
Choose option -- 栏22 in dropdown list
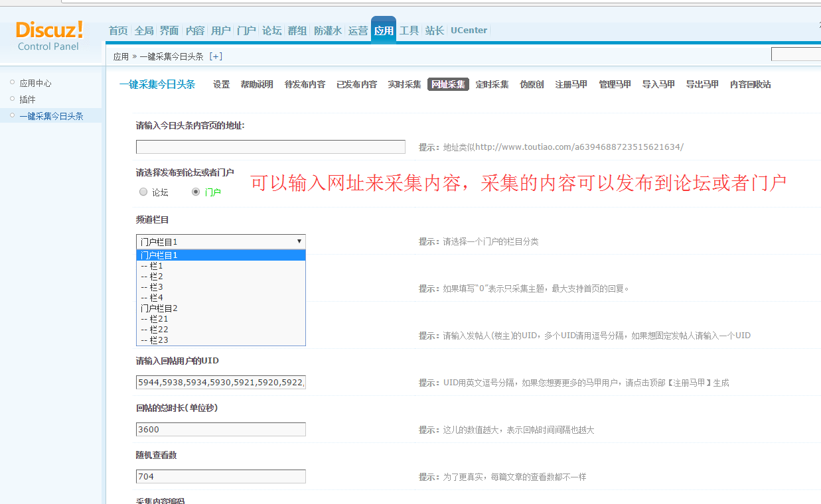click(x=221, y=330)
